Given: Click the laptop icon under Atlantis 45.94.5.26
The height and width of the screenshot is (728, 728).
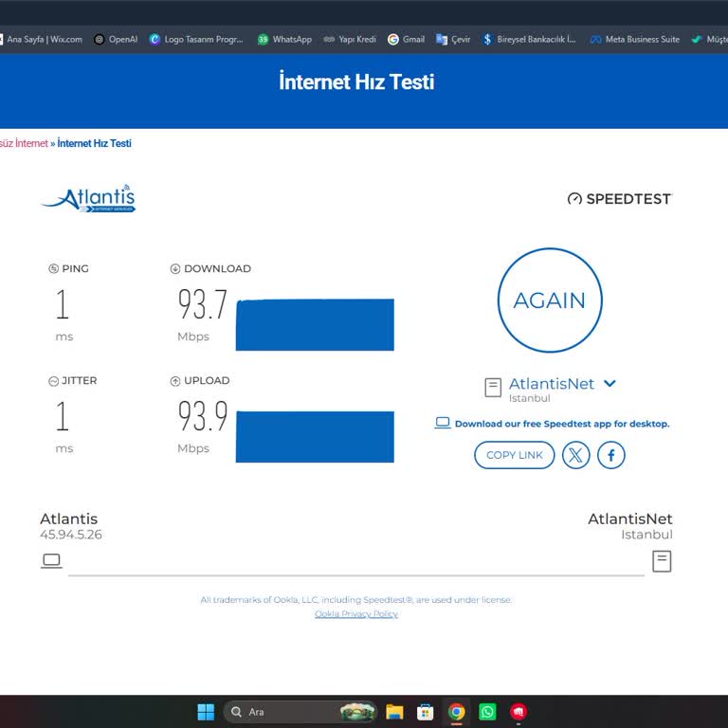Looking at the screenshot, I should pos(51,561).
